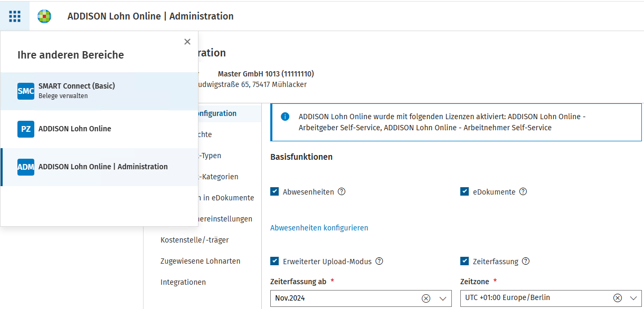Open 'Kostenstelle/-träger' in the sidebar
This screenshot has width=644, height=309.
195,240
